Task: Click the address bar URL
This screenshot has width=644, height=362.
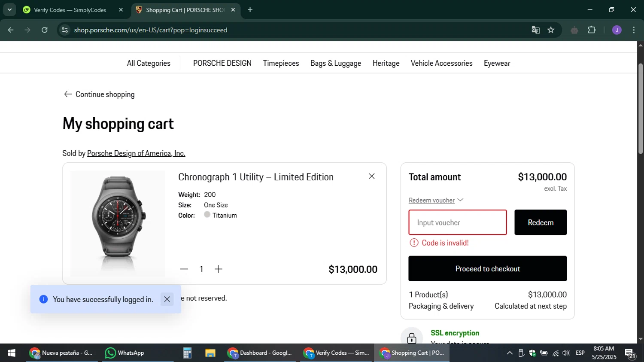Action: pyautogui.click(x=151, y=30)
